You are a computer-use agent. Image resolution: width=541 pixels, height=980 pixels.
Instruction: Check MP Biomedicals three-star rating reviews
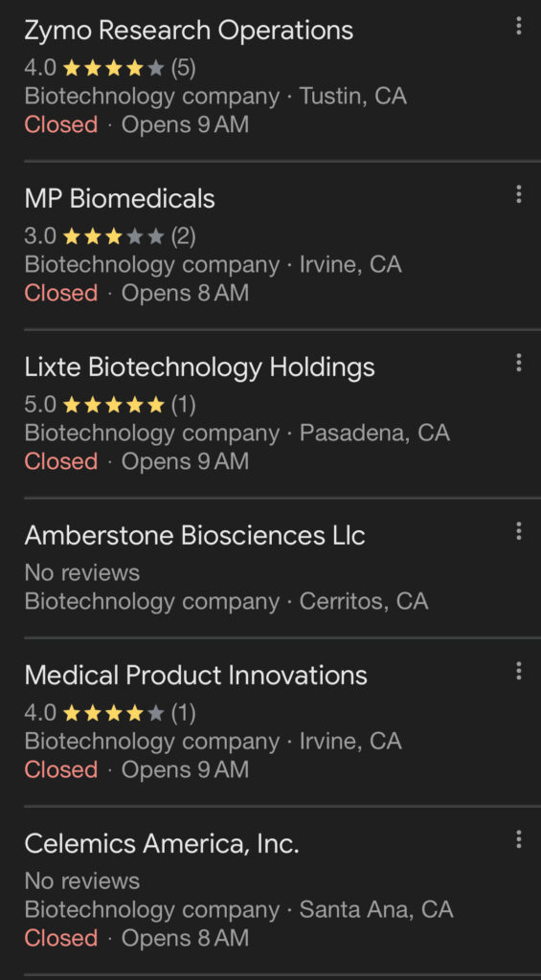pos(110,236)
